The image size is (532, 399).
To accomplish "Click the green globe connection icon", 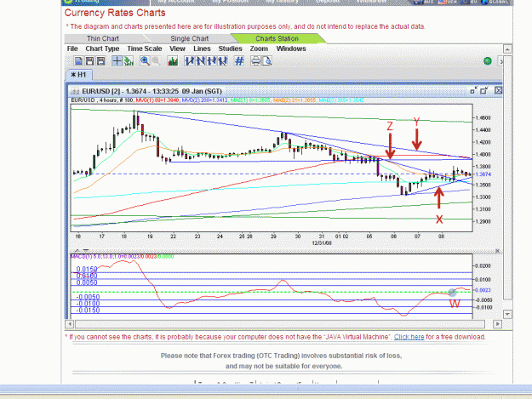I will tap(488, 61).
